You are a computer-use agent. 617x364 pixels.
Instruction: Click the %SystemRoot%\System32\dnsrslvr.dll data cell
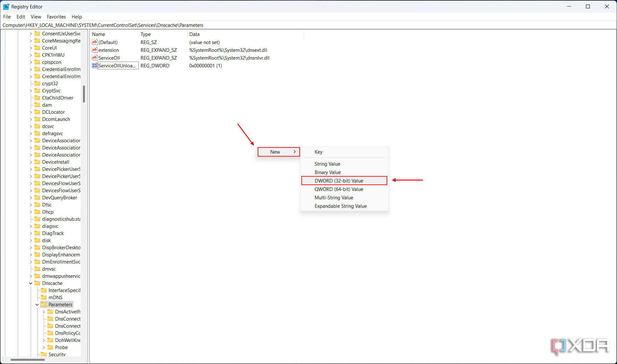(229, 58)
